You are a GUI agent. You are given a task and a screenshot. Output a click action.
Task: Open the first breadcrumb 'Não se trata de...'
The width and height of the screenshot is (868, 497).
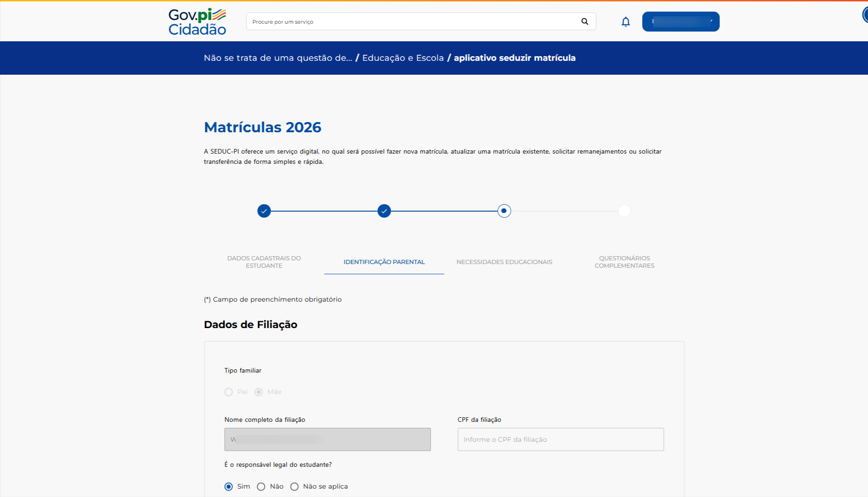278,58
